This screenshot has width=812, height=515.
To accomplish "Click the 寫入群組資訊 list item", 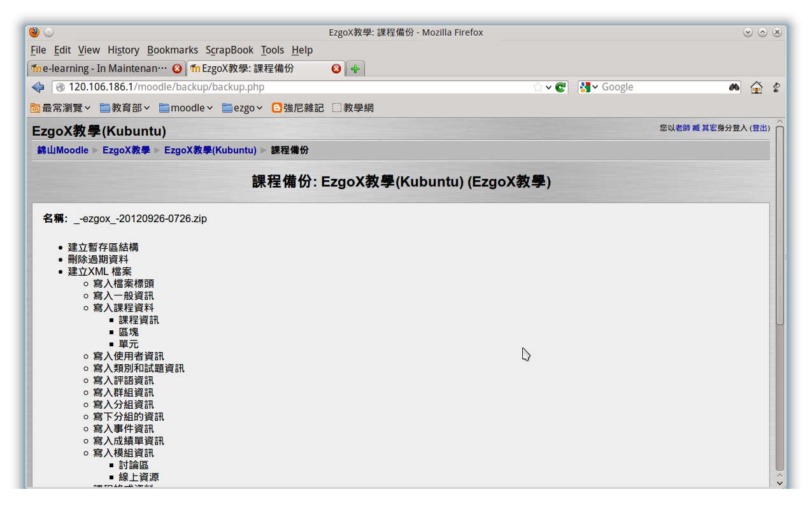I will click(124, 392).
